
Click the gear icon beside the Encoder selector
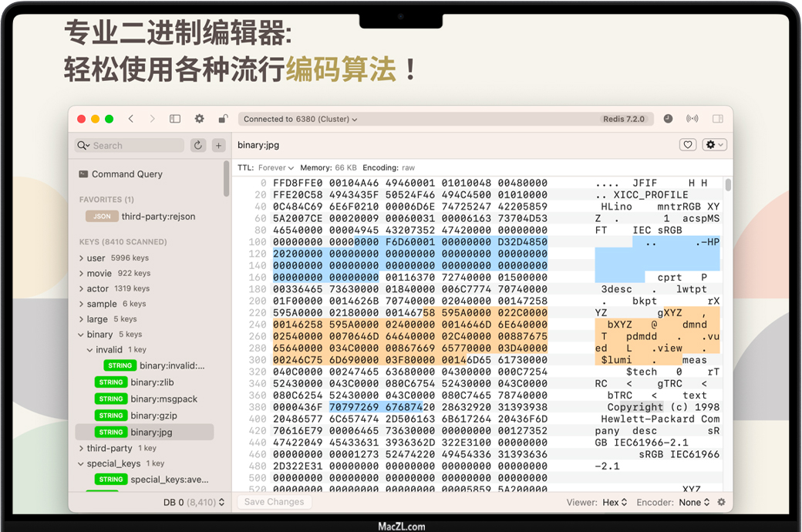(x=721, y=502)
